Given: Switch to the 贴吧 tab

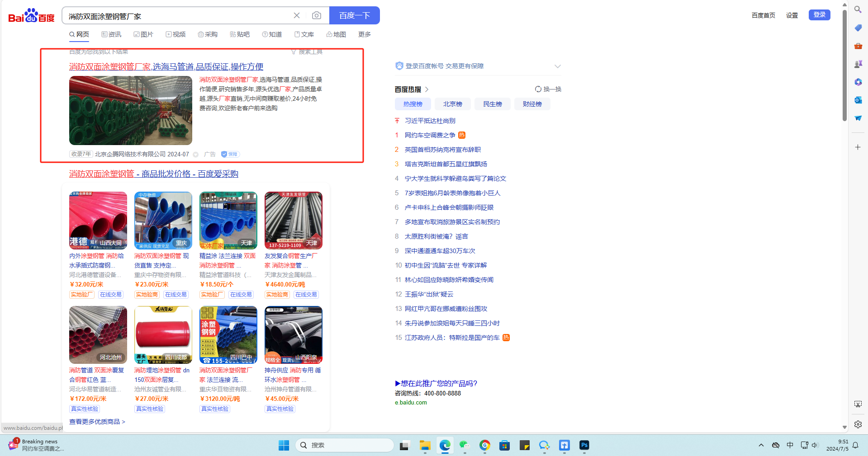Looking at the screenshot, I should (x=240, y=34).
